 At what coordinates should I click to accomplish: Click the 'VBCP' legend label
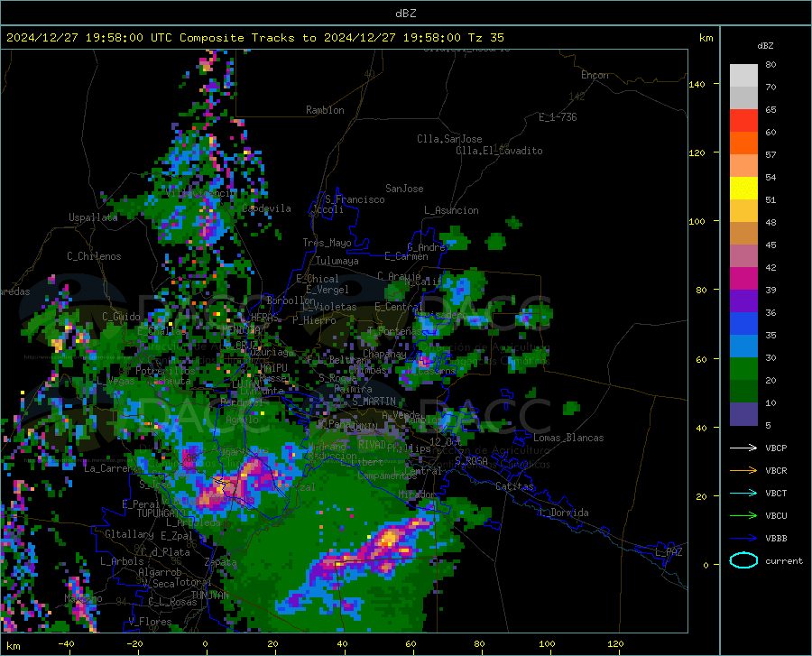point(776,448)
